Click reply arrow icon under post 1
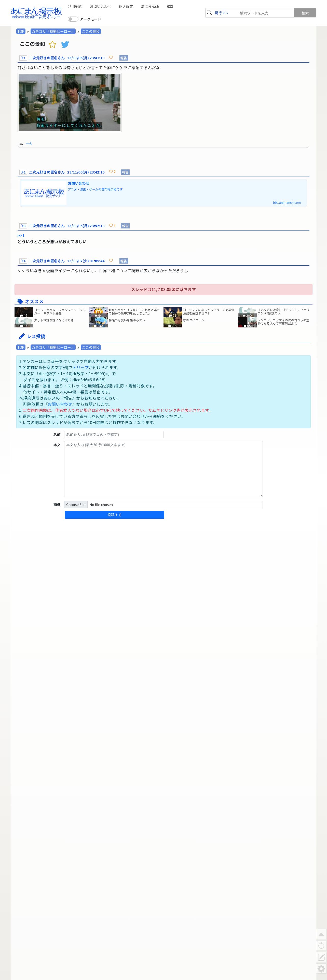This screenshot has height=980, width=327. tap(21, 144)
